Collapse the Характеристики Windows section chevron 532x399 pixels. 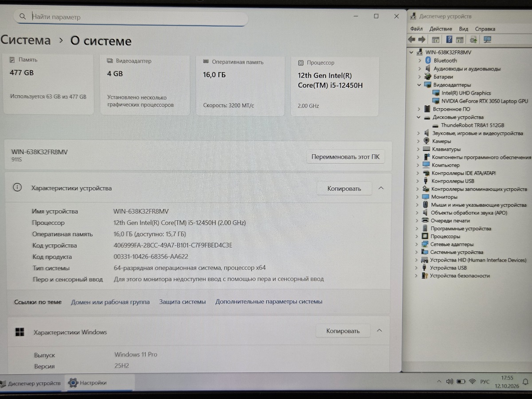click(x=379, y=331)
